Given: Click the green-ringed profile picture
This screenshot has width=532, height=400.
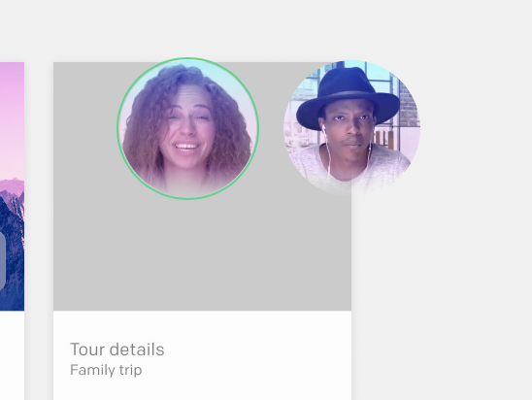Looking at the screenshot, I should click(187, 128).
